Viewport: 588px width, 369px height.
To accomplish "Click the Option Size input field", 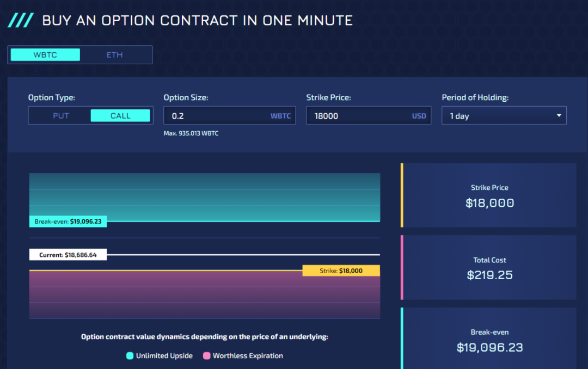I will [x=218, y=116].
